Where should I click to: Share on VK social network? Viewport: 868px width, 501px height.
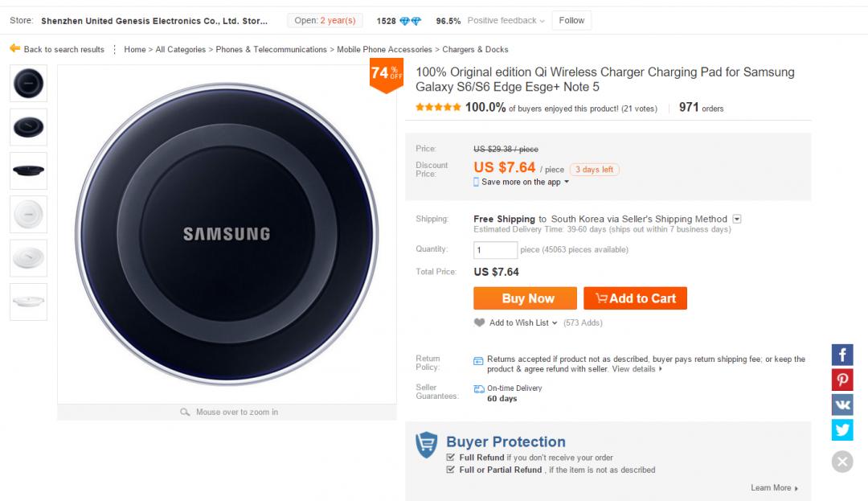click(841, 404)
